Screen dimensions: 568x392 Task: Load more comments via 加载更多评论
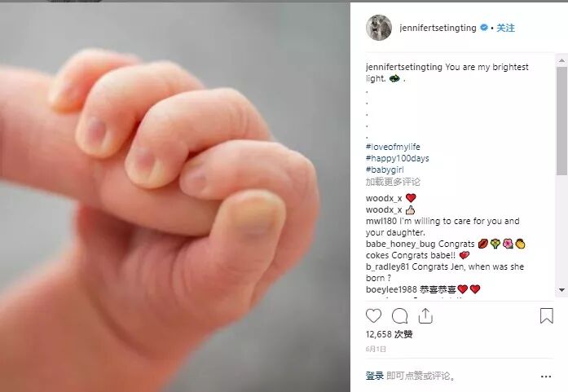[393, 182]
